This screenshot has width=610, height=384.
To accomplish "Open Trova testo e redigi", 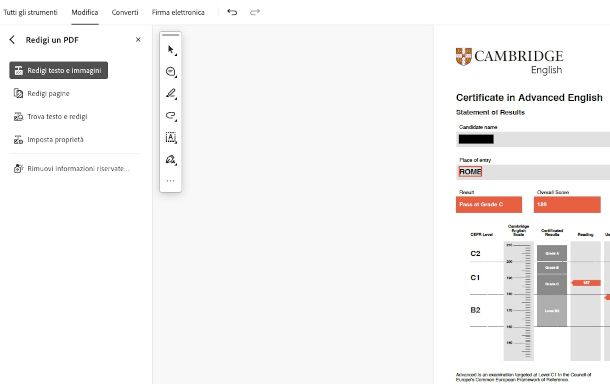I will [57, 116].
